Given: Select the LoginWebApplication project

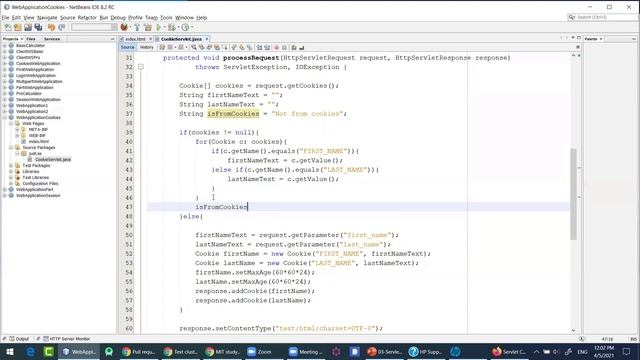Looking at the screenshot, I should (x=36, y=76).
